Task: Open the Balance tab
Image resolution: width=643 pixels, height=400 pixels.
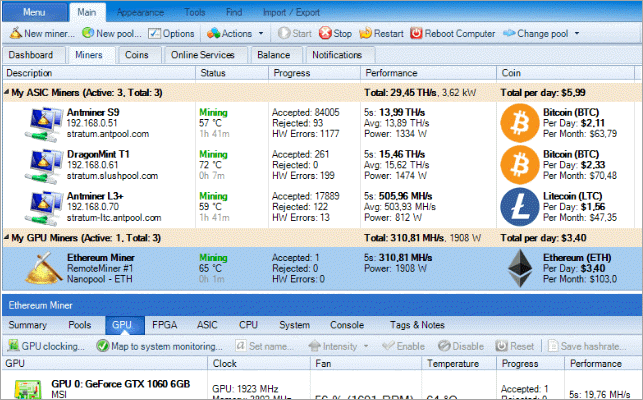Action: (274, 55)
